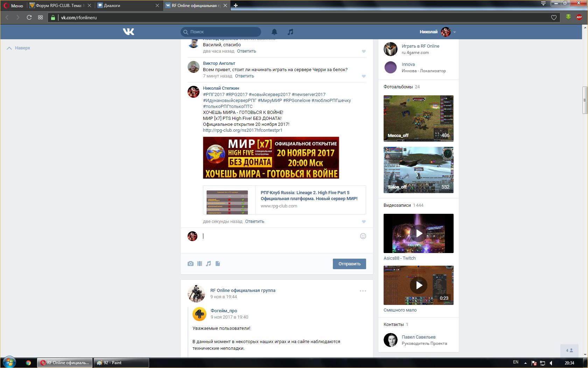Open the Windows Start button
This screenshot has height=368, width=588.
[9, 362]
